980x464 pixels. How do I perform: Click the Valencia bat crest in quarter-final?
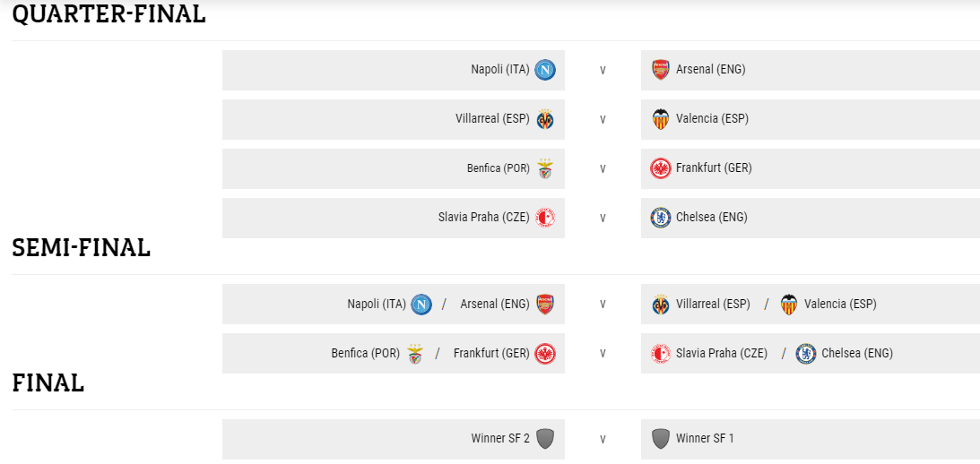click(x=661, y=118)
